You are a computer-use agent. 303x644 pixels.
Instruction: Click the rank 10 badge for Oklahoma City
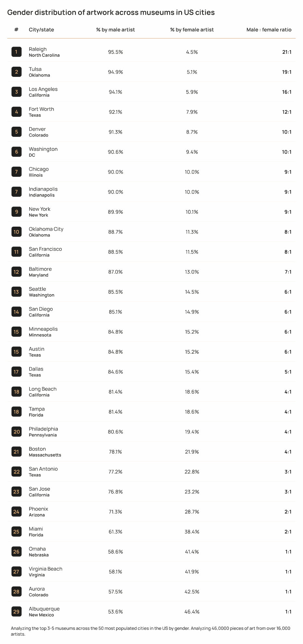[x=16, y=232]
